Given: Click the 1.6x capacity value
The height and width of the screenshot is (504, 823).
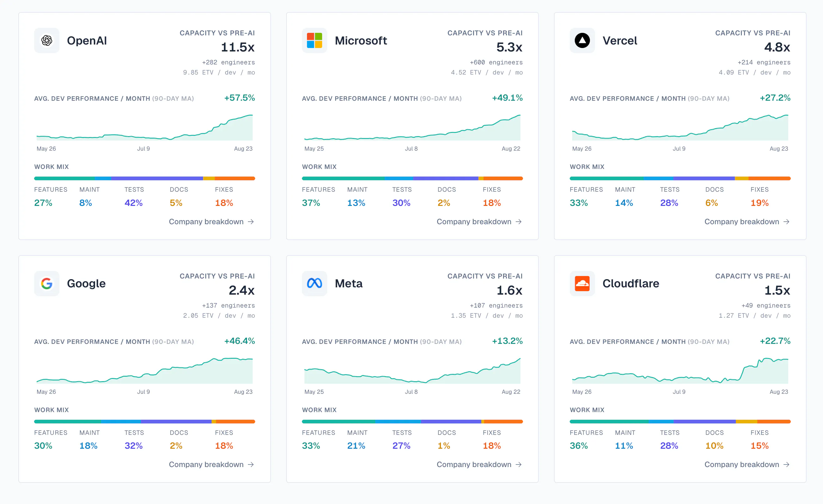Looking at the screenshot, I should (x=509, y=290).
